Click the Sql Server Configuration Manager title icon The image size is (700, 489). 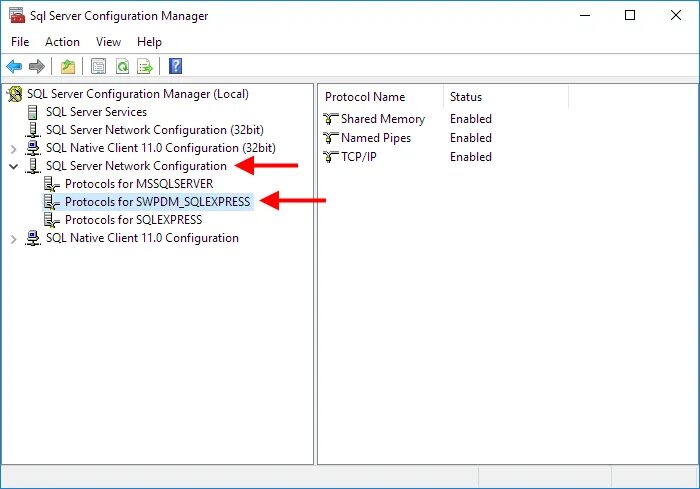[x=17, y=15]
